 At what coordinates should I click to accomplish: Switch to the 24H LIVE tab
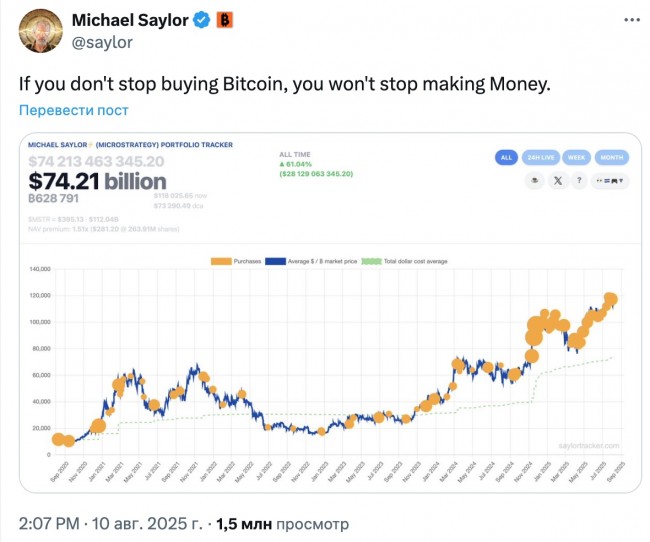click(x=541, y=158)
